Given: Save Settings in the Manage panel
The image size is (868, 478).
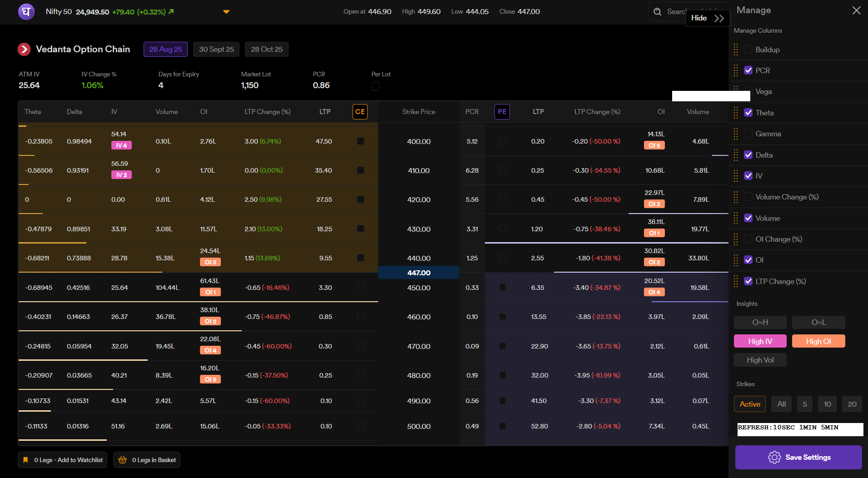Looking at the screenshot, I should (798, 457).
